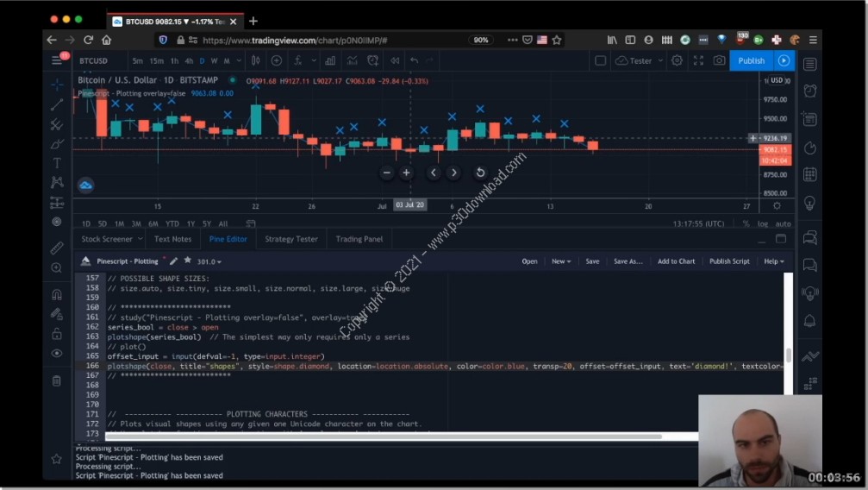Zoom in chart with plus button

406,173
